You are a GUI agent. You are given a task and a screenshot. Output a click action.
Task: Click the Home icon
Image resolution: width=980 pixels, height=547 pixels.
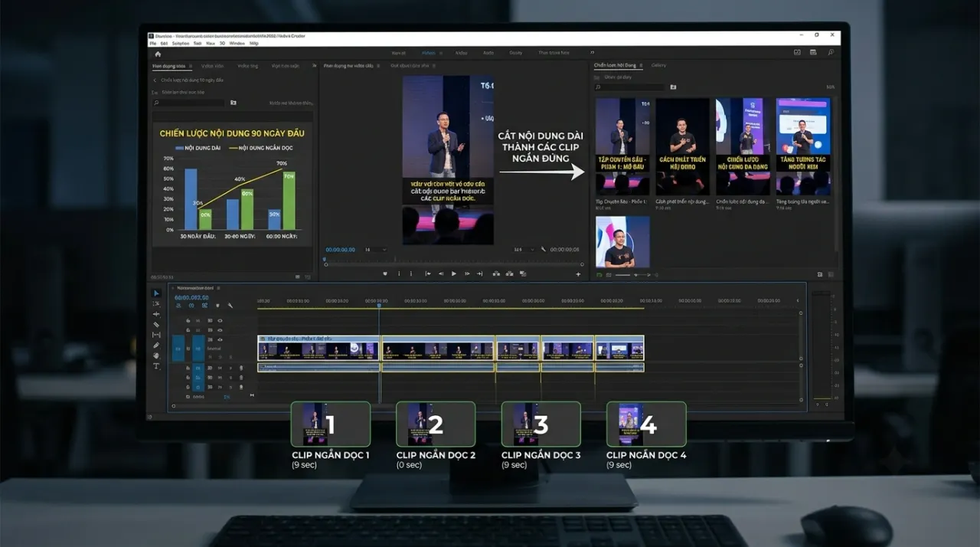158,54
